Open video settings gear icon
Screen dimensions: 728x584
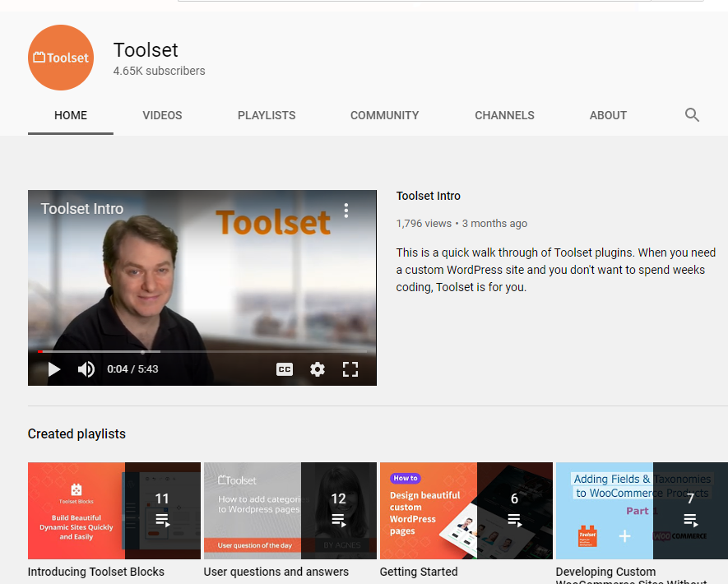pyautogui.click(x=318, y=369)
